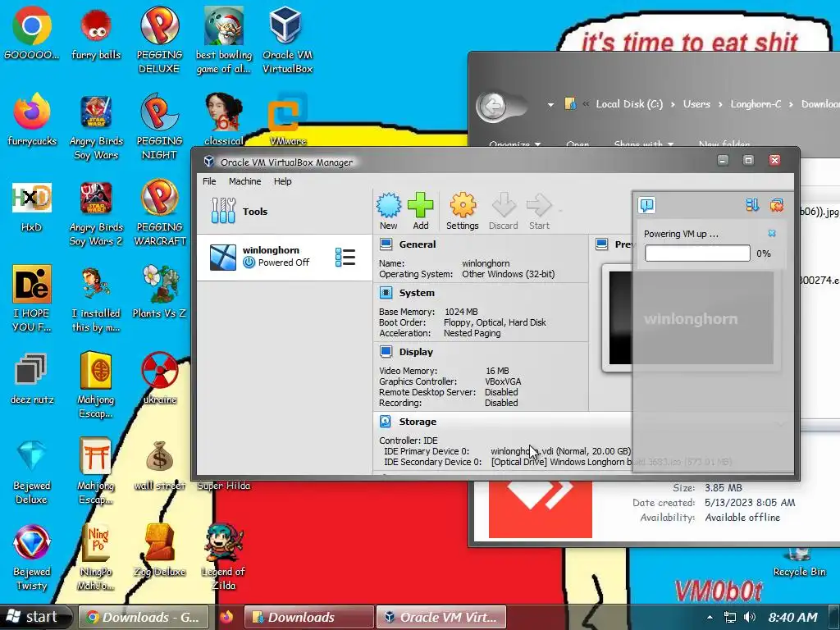
Task: Open the furry balls desktop icon
Action: (x=96, y=33)
